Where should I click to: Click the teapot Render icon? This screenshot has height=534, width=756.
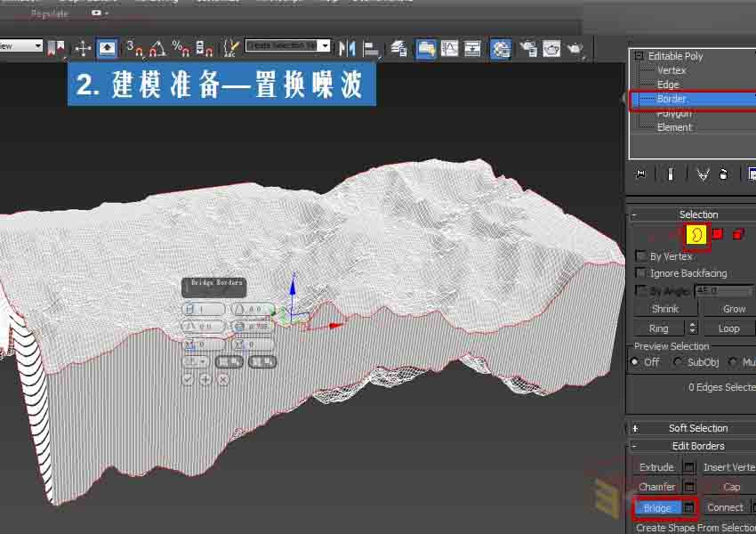coord(575,47)
